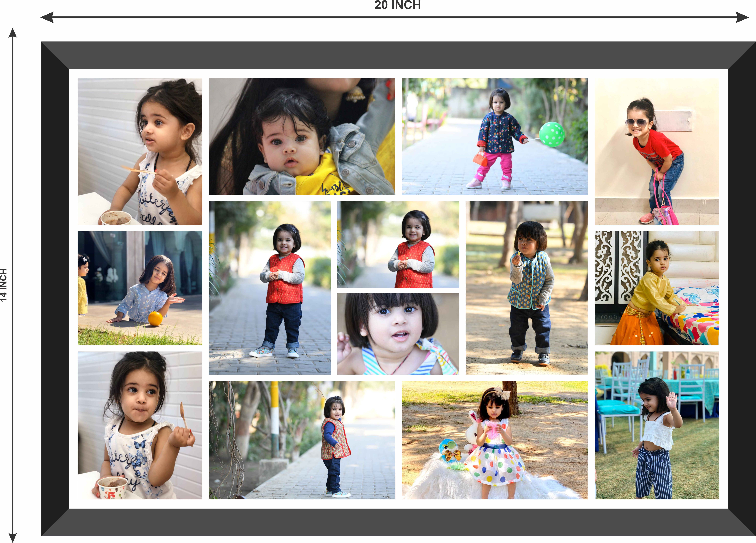
Task: Click the cropped red vest toddler photo
Action: (398, 245)
